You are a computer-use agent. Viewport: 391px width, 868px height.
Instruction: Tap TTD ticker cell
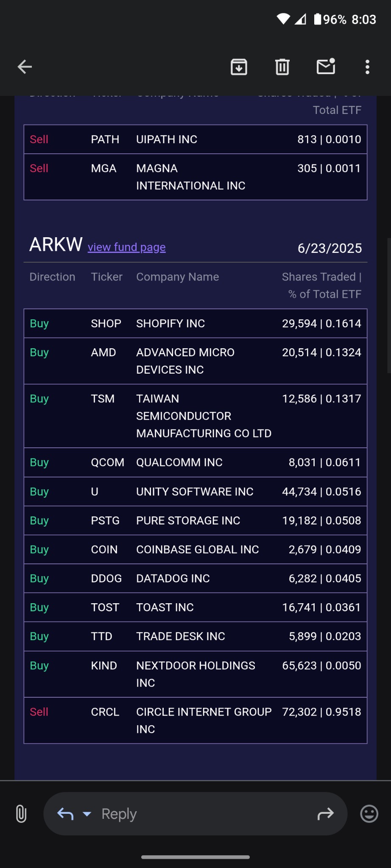click(102, 636)
